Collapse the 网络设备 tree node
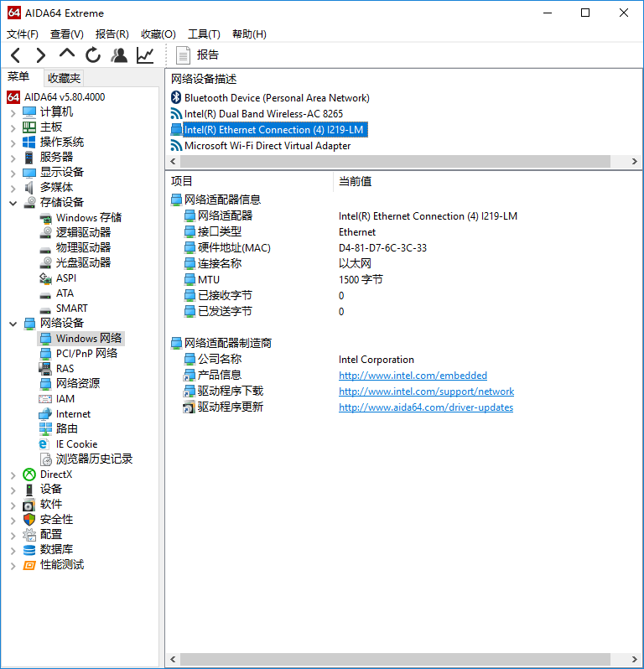This screenshot has width=644, height=669. [13, 324]
